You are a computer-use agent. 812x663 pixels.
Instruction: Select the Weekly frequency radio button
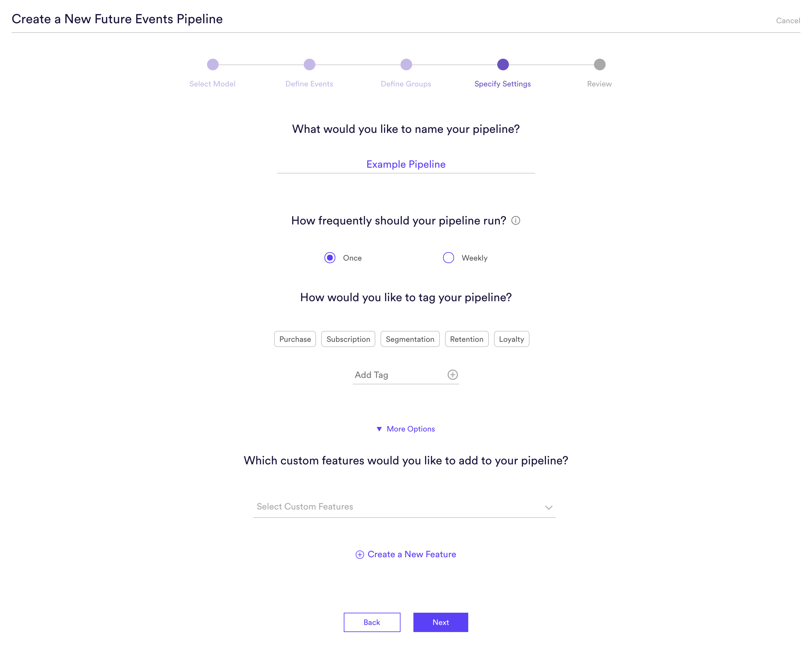pyautogui.click(x=448, y=258)
